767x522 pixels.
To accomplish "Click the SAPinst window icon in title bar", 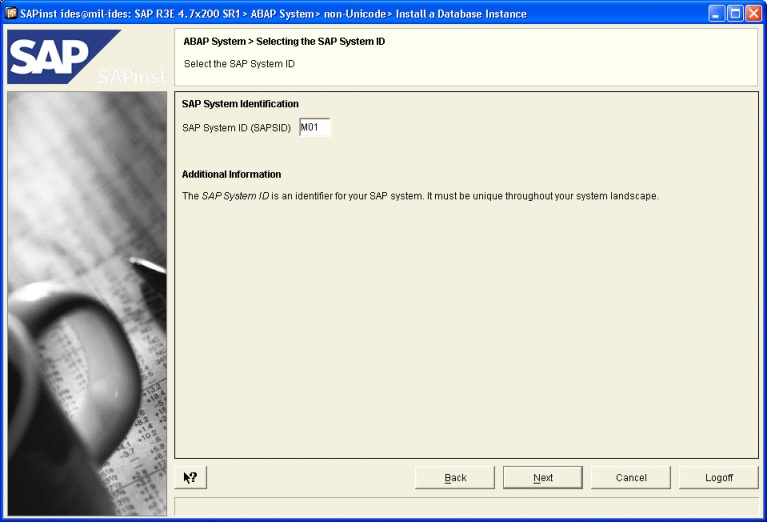I will click(x=11, y=13).
